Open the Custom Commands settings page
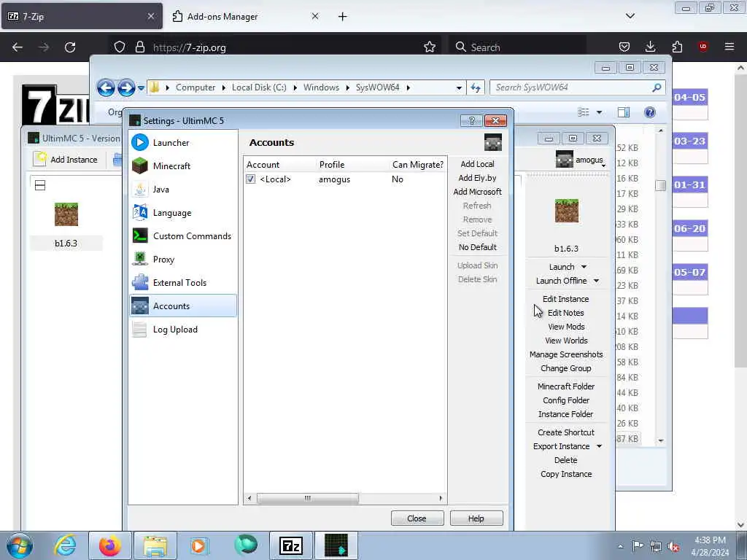747x560 pixels. 183,236
